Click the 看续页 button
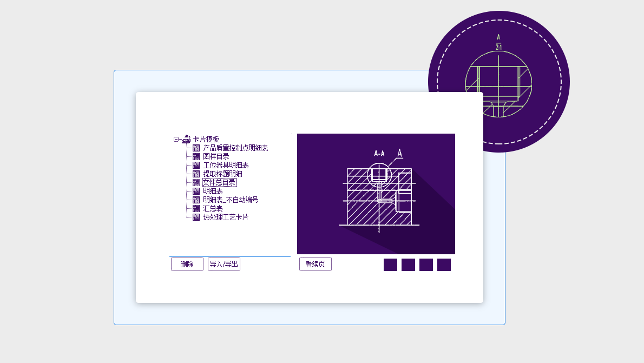This screenshot has width=644, height=363. (x=315, y=264)
